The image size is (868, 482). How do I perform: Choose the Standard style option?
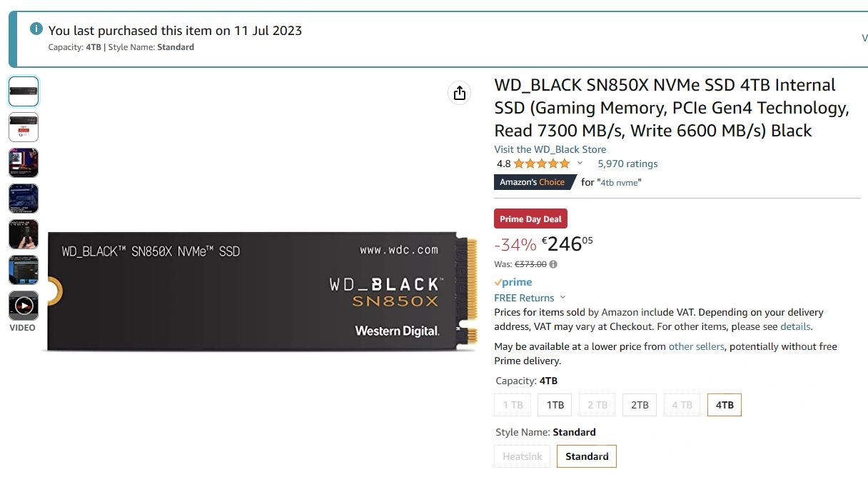pos(586,456)
